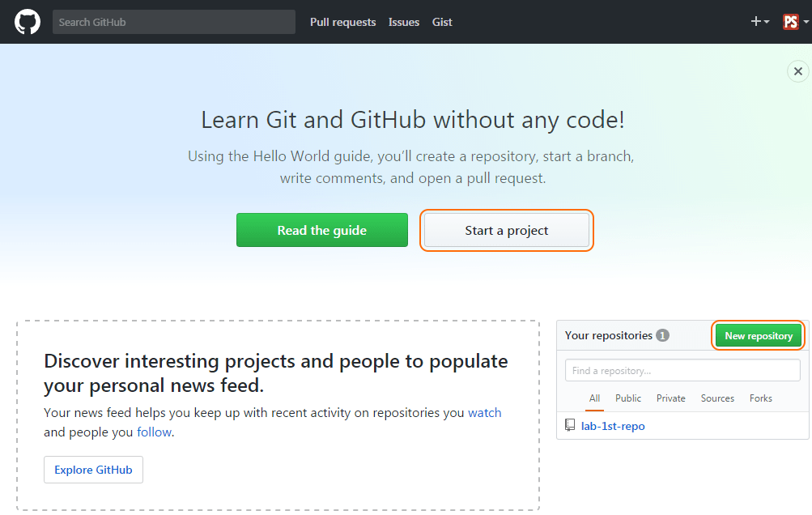Dismiss the Hello World banner

coord(798,71)
